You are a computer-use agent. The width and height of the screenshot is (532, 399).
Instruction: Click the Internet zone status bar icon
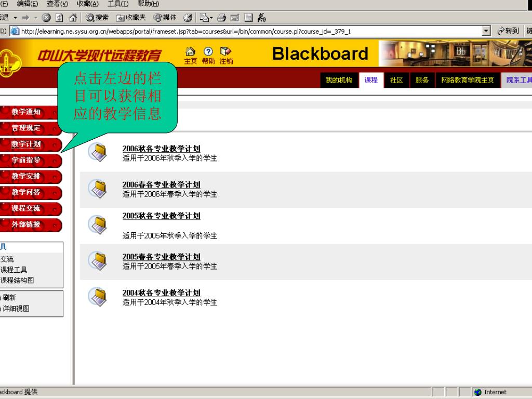click(x=478, y=392)
